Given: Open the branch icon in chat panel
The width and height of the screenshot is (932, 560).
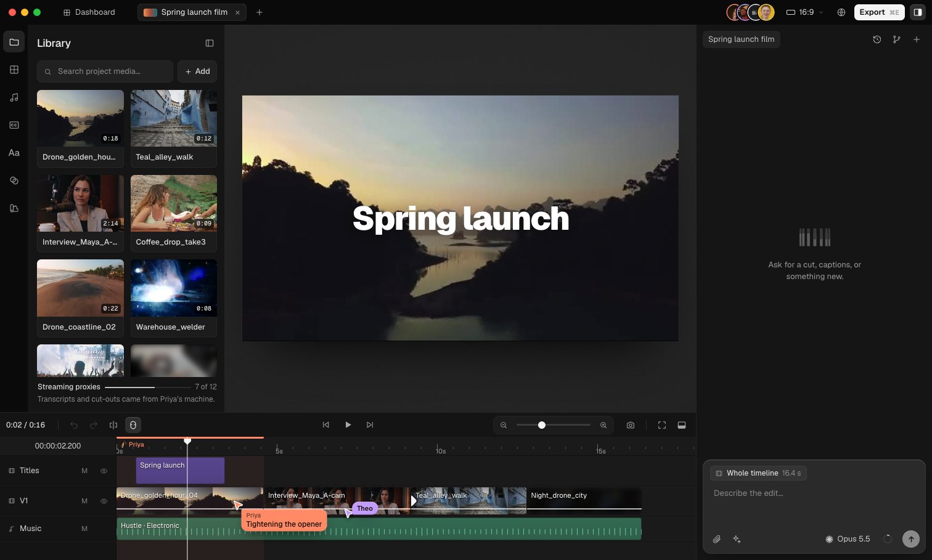Looking at the screenshot, I should (x=897, y=39).
